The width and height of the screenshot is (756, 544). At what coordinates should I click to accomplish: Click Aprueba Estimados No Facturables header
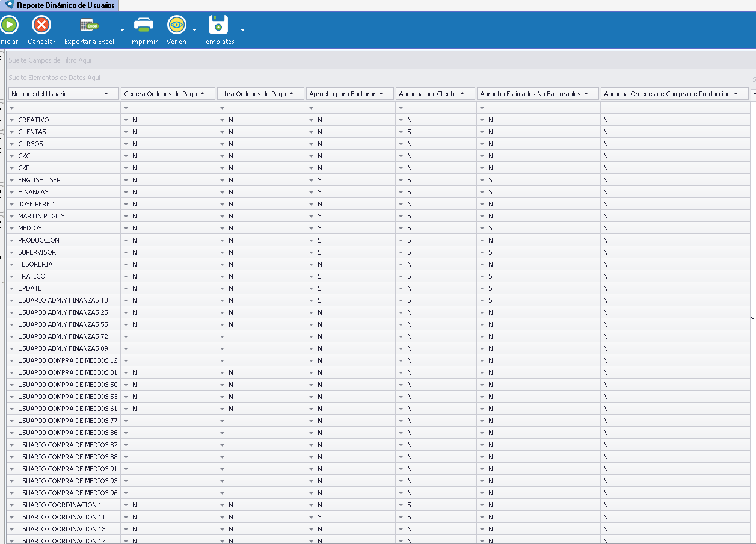click(530, 94)
